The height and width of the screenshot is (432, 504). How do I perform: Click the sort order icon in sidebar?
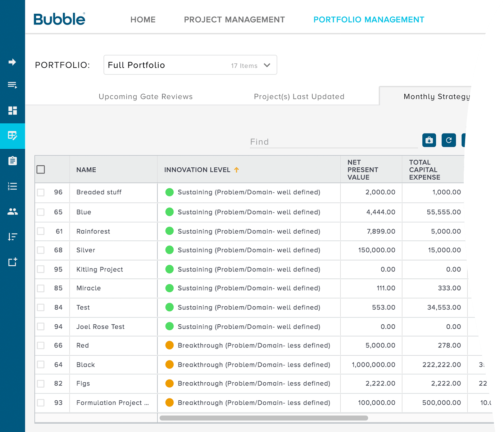12,237
